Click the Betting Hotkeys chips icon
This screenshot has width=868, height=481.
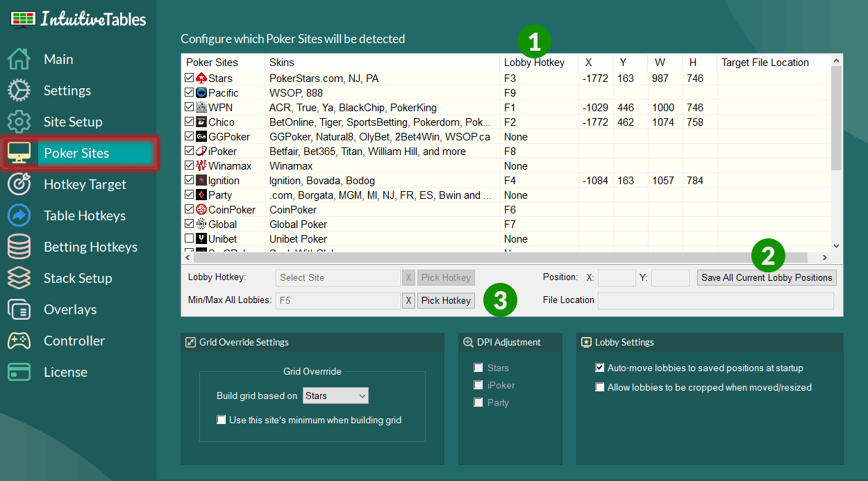coord(19,247)
